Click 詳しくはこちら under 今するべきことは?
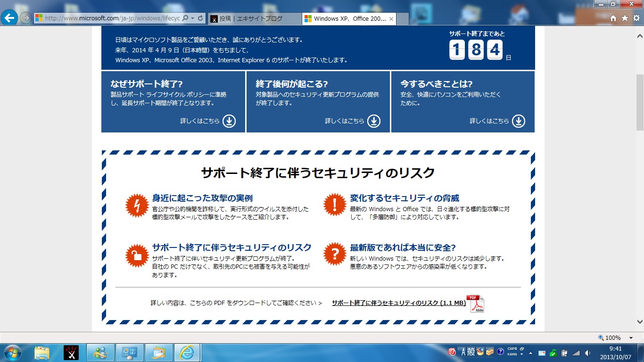 (489, 121)
